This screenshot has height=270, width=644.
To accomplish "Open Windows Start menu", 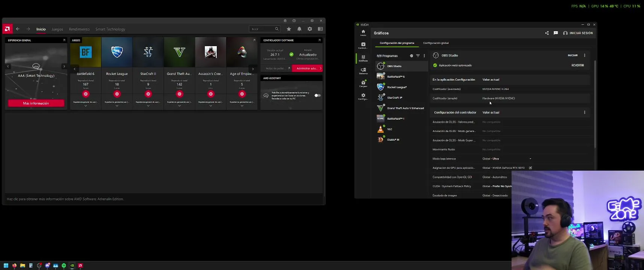I will click(6, 265).
